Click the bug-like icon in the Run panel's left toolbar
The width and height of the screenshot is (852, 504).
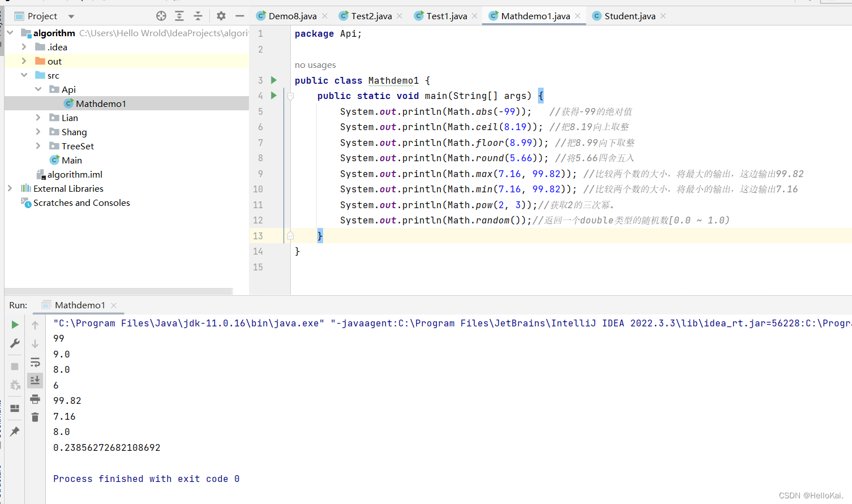point(15,385)
